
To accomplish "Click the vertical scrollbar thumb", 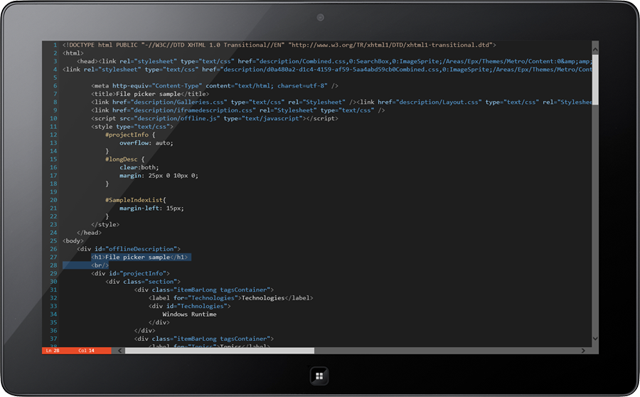I will pos(595,80).
